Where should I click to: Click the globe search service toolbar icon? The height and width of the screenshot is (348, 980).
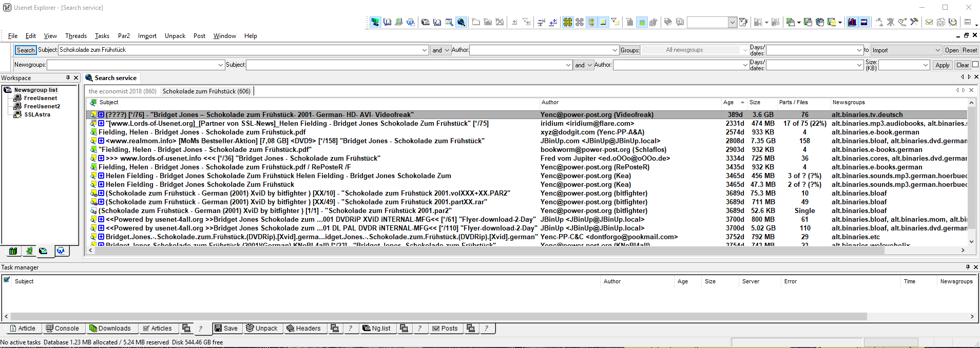(461, 22)
